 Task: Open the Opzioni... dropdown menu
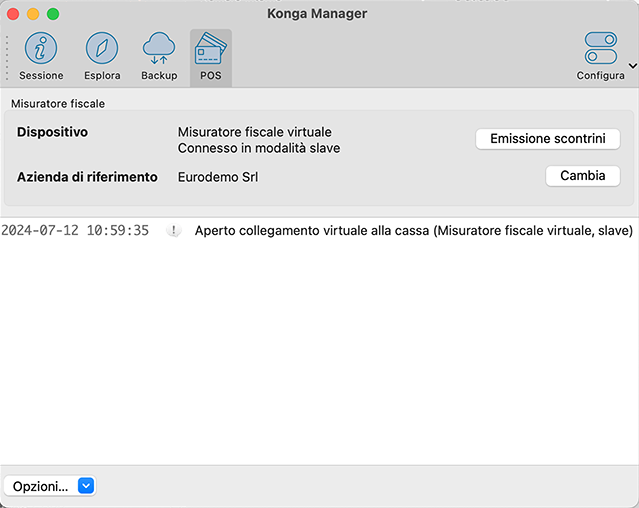(50, 486)
